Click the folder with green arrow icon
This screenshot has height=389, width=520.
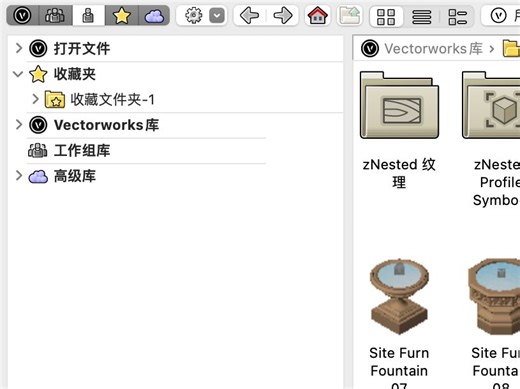pos(349,15)
